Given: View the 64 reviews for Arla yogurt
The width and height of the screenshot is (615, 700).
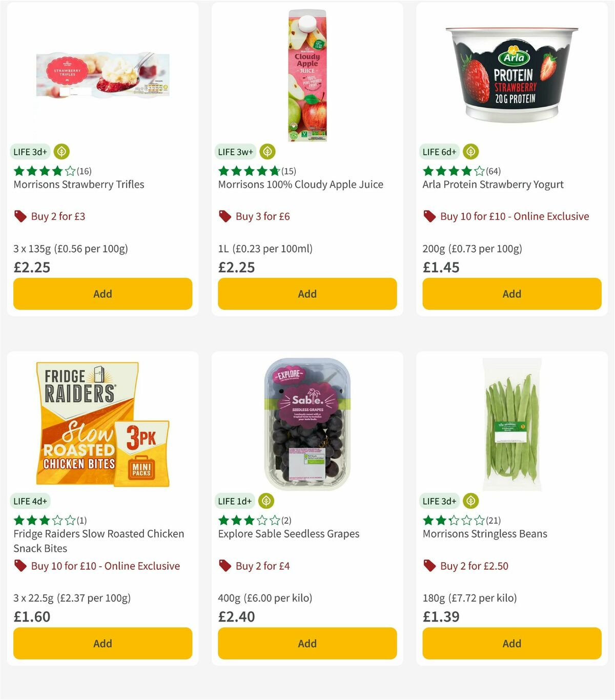Looking at the screenshot, I should pyautogui.click(x=493, y=171).
